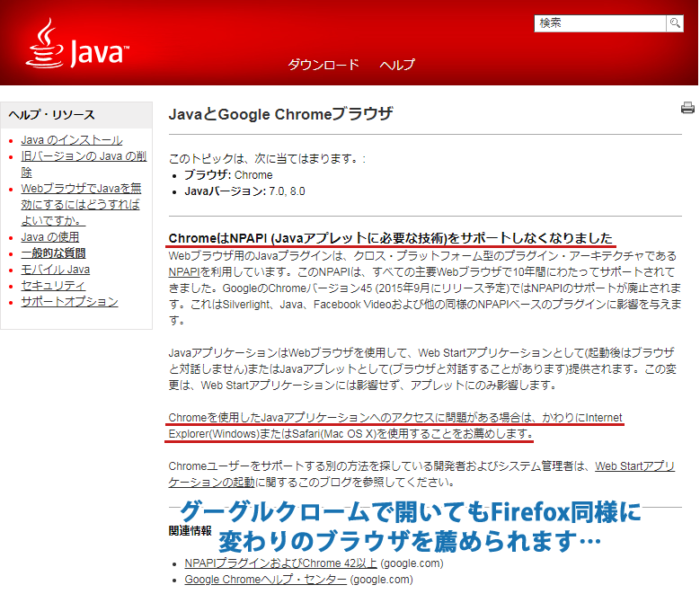The height and width of the screenshot is (594, 700).
Task: Open the Java のインストール sidebar link
Action: pyautogui.click(x=72, y=140)
